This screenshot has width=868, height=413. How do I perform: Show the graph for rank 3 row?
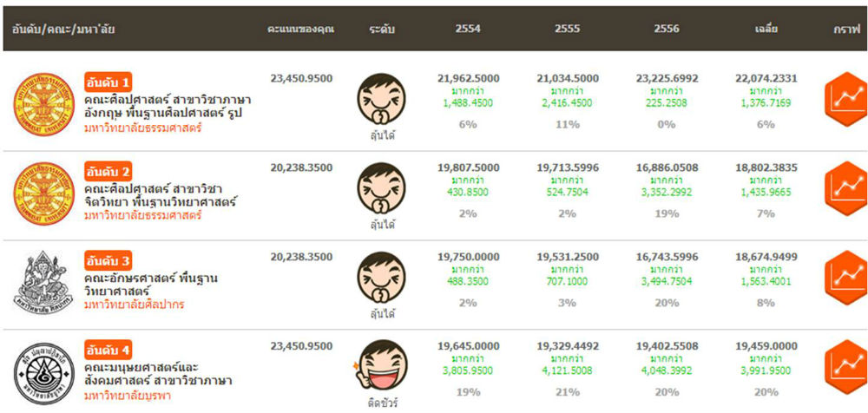coord(843,278)
